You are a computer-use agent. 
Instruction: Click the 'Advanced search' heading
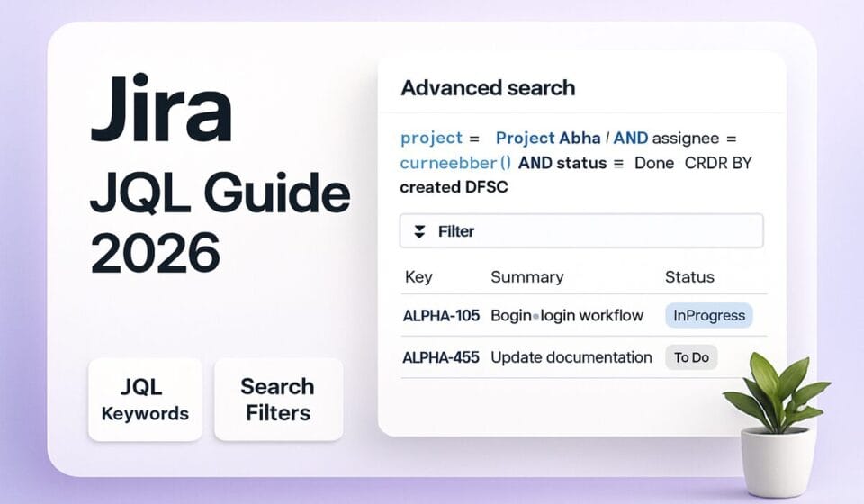pyautogui.click(x=488, y=88)
